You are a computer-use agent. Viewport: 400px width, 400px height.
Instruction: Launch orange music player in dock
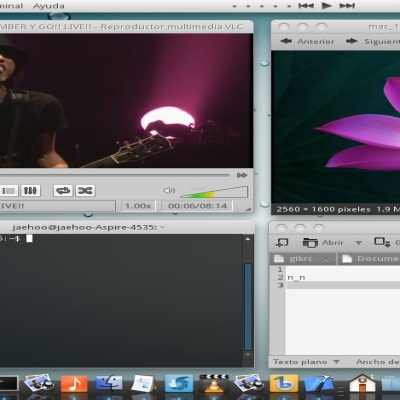74,383
